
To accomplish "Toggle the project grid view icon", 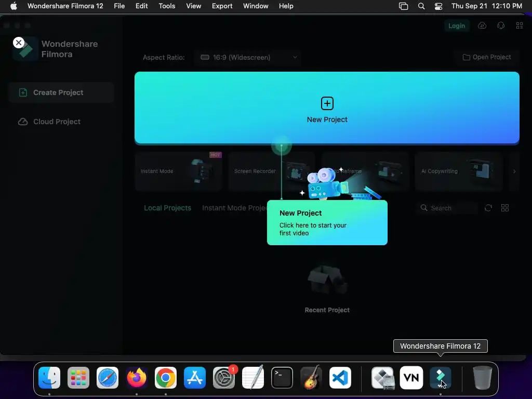I will pyautogui.click(x=505, y=208).
